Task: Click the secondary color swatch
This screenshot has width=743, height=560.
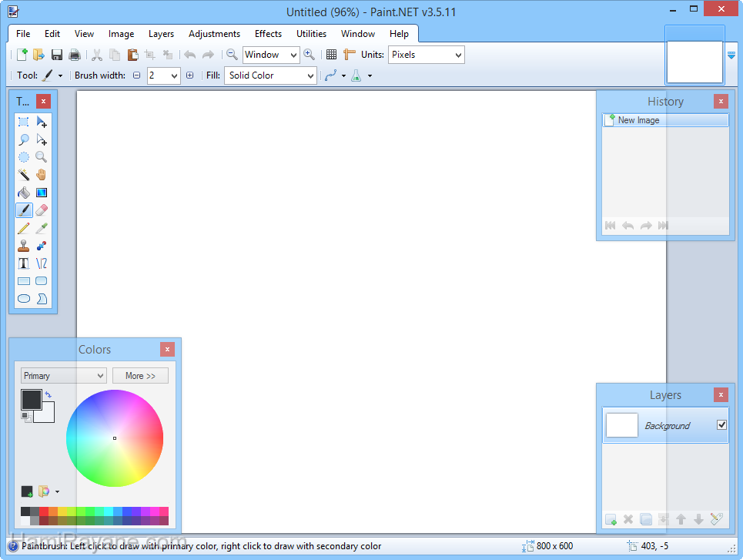Action: pyautogui.click(x=48, y=416)
